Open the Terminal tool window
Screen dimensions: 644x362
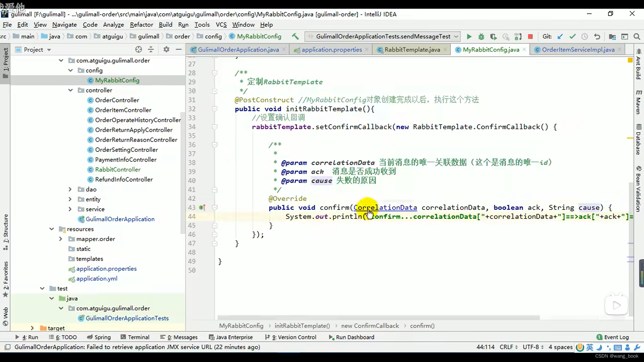tap(135, 337)
